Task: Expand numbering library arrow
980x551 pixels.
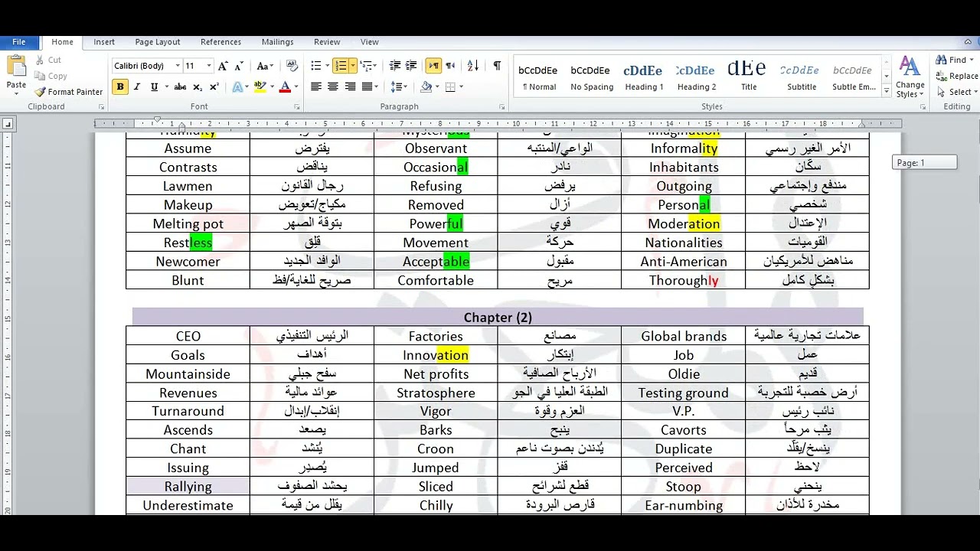Action: coord(352,67)
